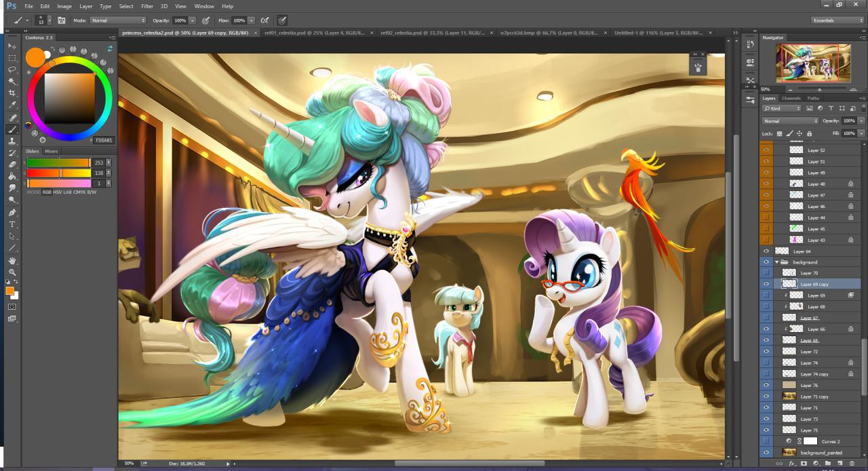The height and width of the screenshot is (471, 868).
Task: Select the Pen tool
Action: [12, 212]
